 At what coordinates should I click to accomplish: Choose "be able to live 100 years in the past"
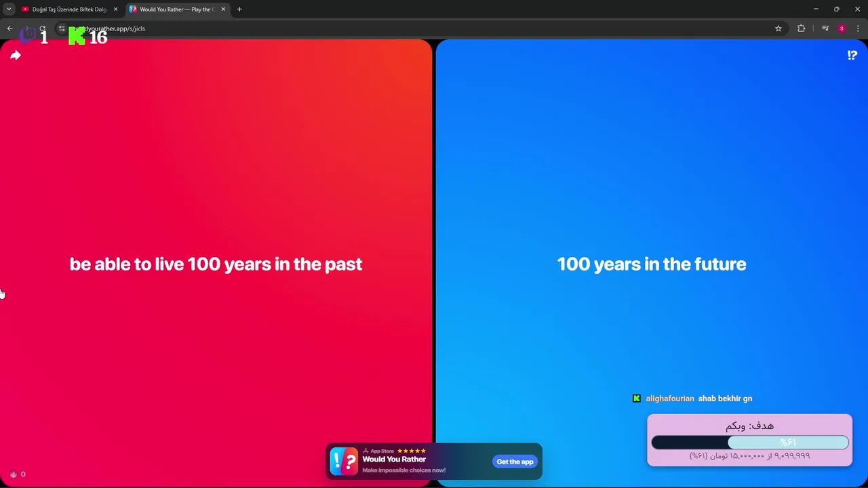[216, 264]
